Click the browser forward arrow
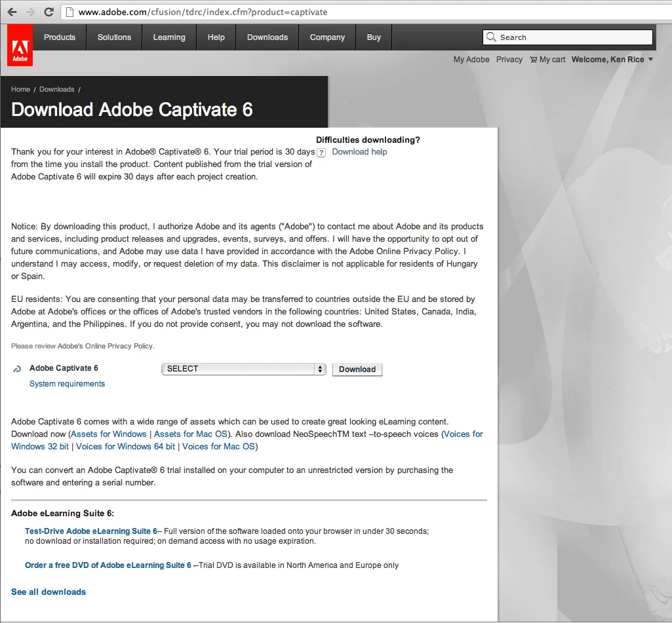The height and width of the screenshot is (623, 672). (x=30, y=12)
